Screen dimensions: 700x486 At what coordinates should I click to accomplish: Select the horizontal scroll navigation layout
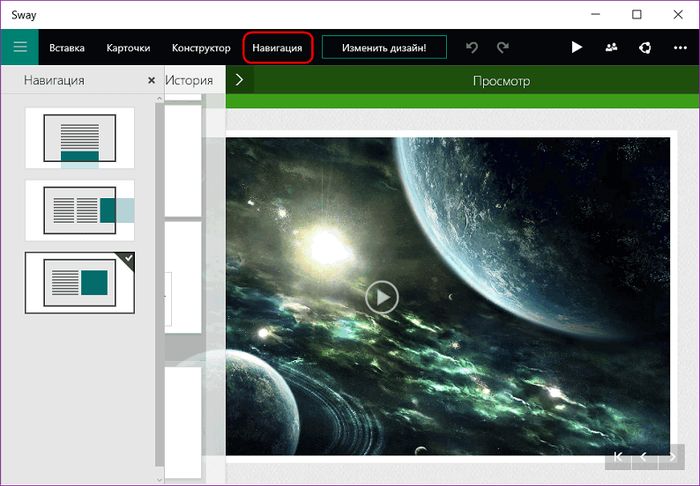[80, 210]
